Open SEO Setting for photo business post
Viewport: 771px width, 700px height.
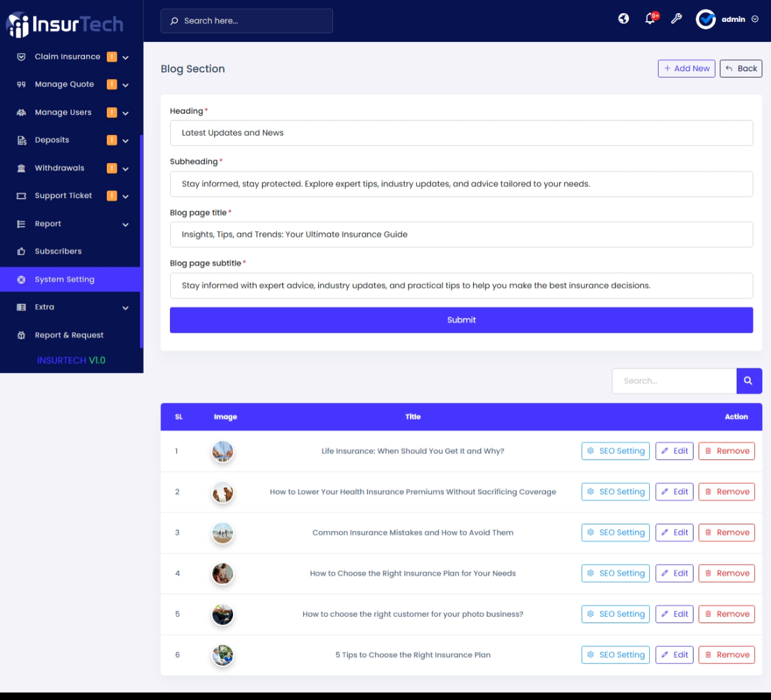615,614
